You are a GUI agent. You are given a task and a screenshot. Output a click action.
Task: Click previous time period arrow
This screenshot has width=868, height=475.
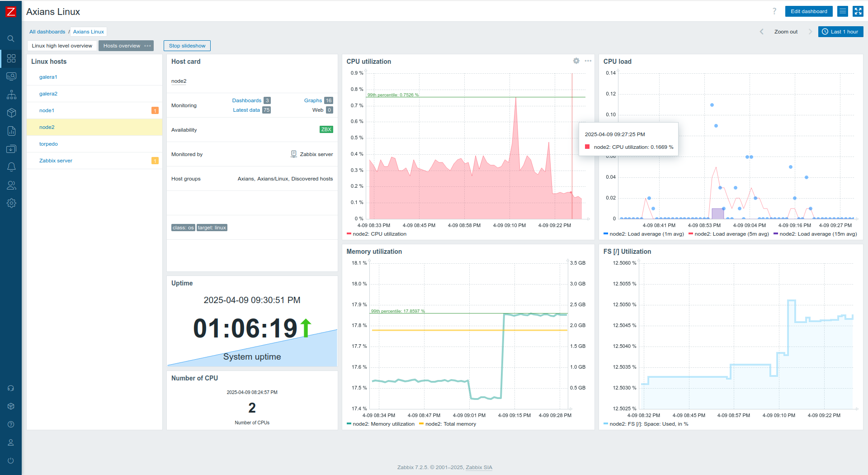762,32
